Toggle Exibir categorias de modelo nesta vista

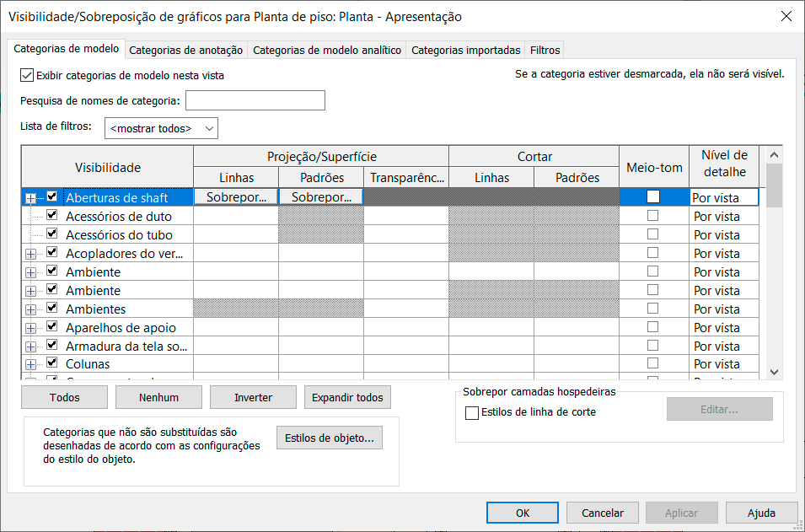[x=27, y=75]
